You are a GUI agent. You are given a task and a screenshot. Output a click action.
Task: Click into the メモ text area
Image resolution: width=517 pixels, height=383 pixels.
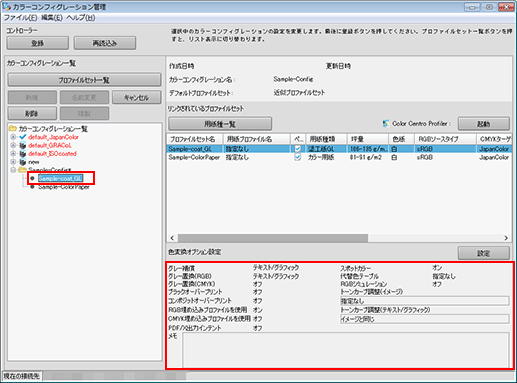pos(346,350)
